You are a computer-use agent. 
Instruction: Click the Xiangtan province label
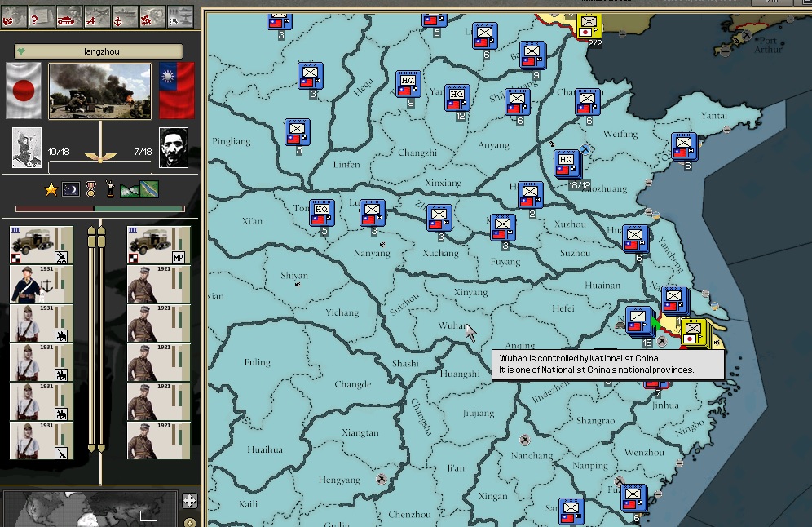(360, 432)
